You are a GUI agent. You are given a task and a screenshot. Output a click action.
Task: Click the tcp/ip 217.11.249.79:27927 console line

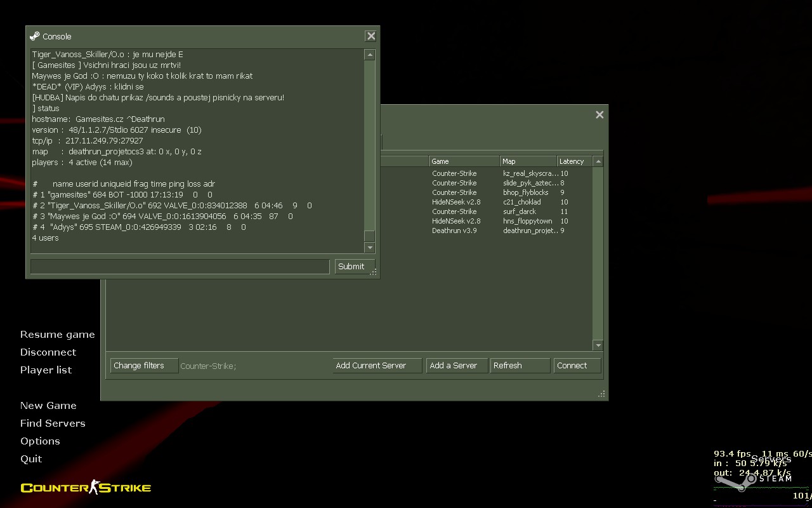88,141
